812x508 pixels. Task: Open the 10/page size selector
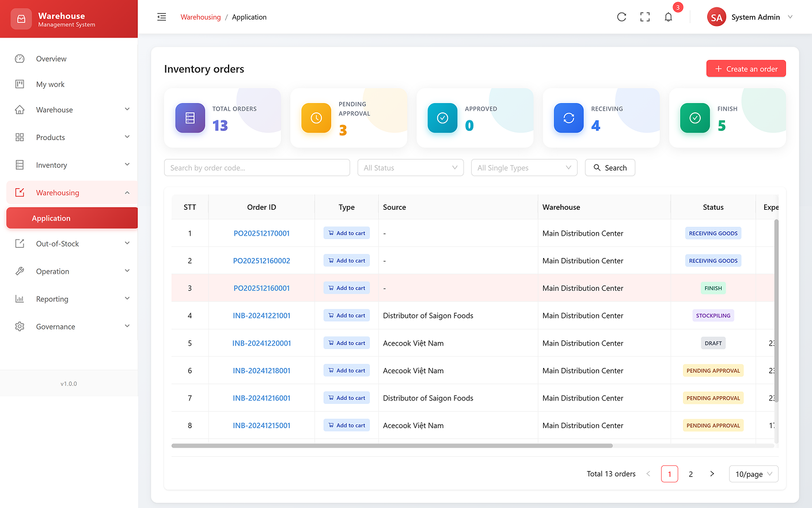point(753,474)
